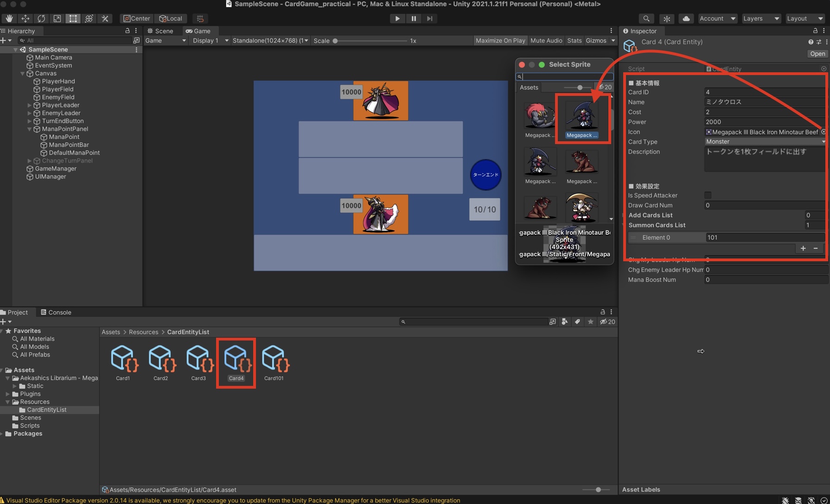This screenshot has height=504, width=830.
Task: Click the Open button in Inspector
Action: click(x=817, y=54)
